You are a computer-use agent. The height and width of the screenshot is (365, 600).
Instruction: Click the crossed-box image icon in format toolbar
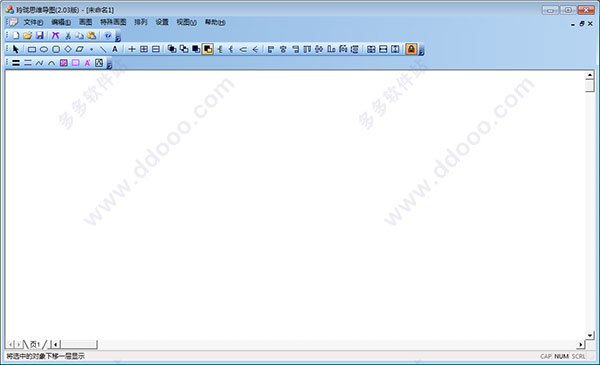pos(99,63)
